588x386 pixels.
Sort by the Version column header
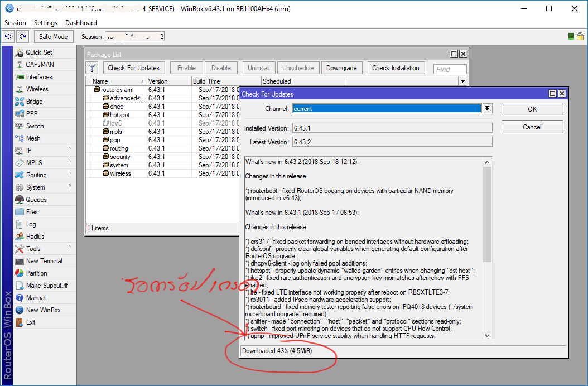click(x=168, y=81)
